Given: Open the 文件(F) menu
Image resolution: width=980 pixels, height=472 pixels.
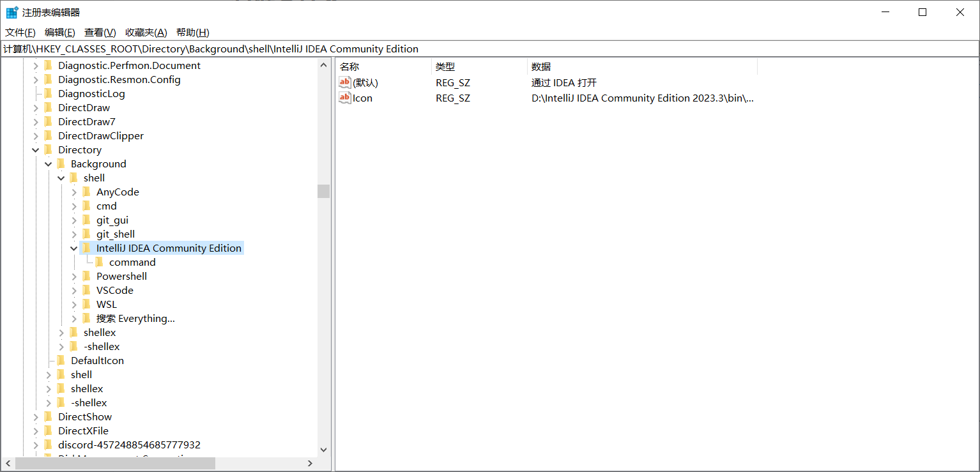Looking at the screenshot, I should [20, 33].
